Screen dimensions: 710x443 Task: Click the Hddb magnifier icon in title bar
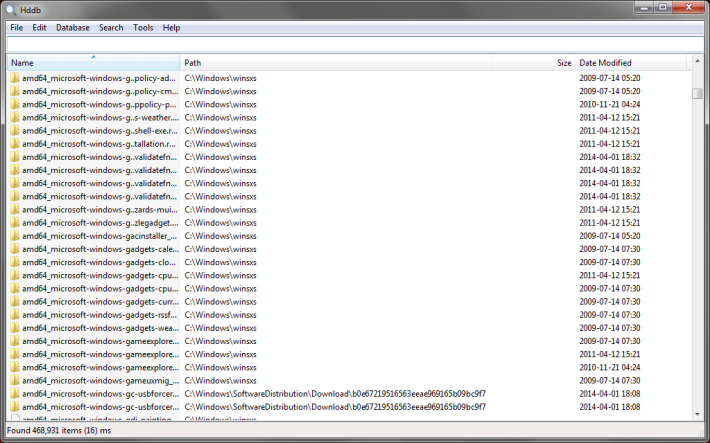click(11, 10)
